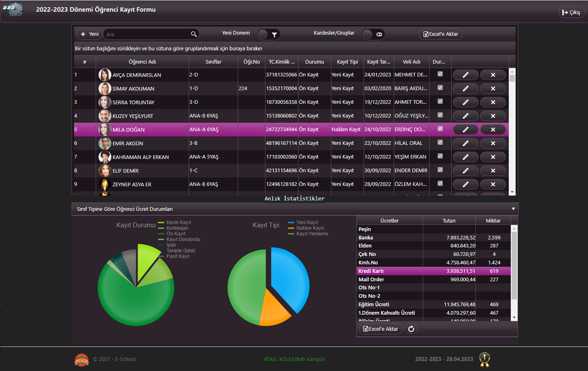
Task: Click Excel'e Aktar under fees table
Action: (x=380, y=329)
